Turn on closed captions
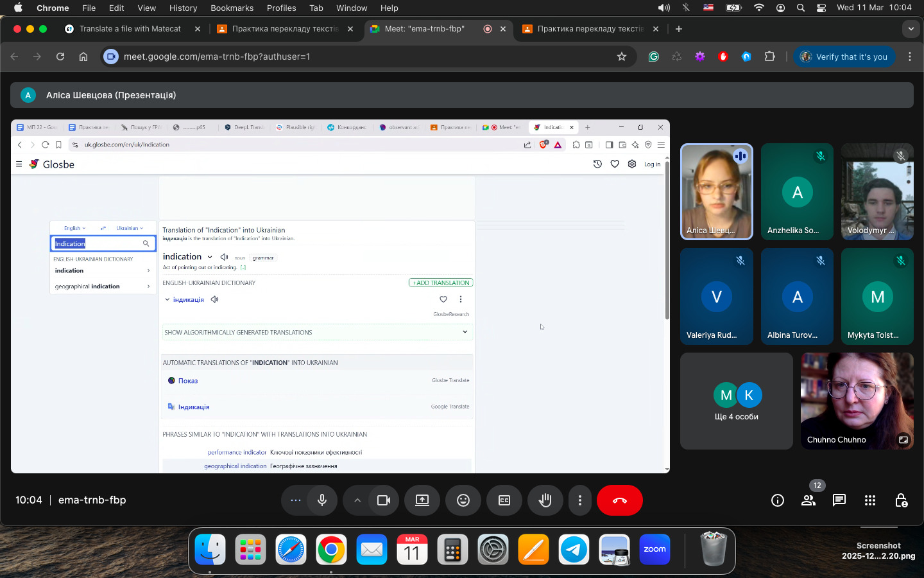Viewport: 924px width, 578px height. point(504,500)
